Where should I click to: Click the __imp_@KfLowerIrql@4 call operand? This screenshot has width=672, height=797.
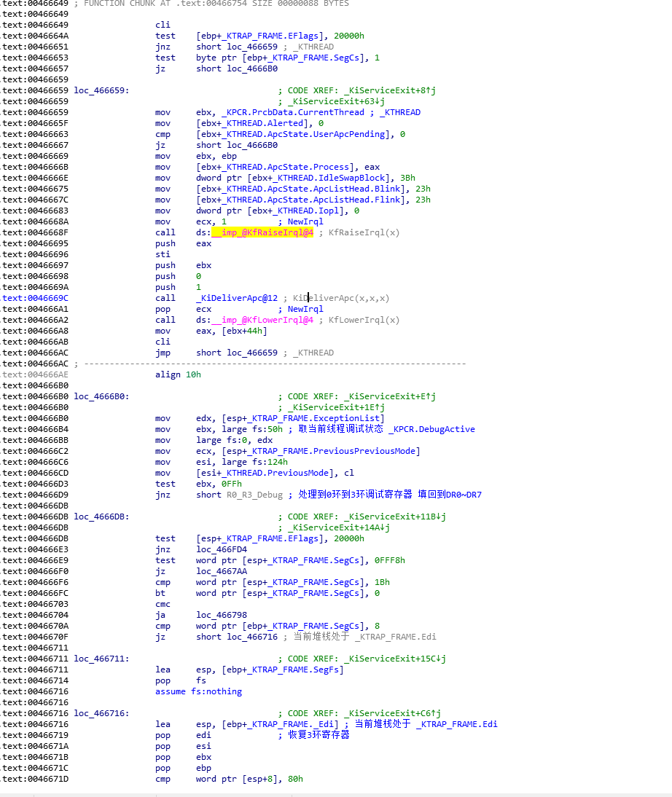(262, 320)
